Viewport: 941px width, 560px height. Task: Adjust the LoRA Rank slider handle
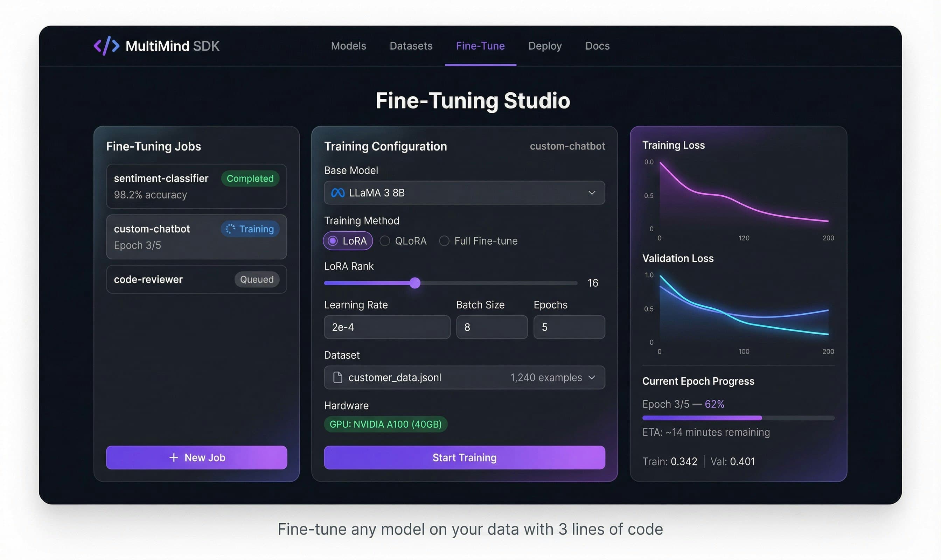point(415,283)
